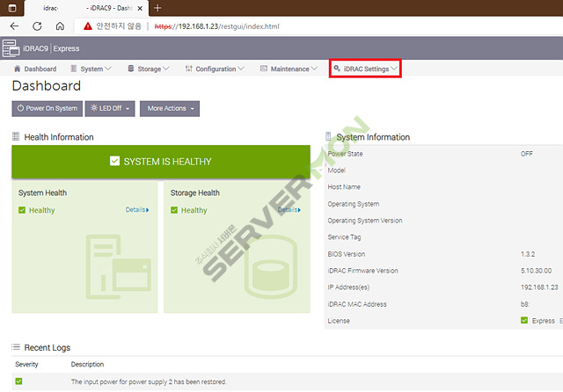Click the Power On System button
Image resolution: width=563 pixels, height=392 pixels.
click(x=47, y=108)
